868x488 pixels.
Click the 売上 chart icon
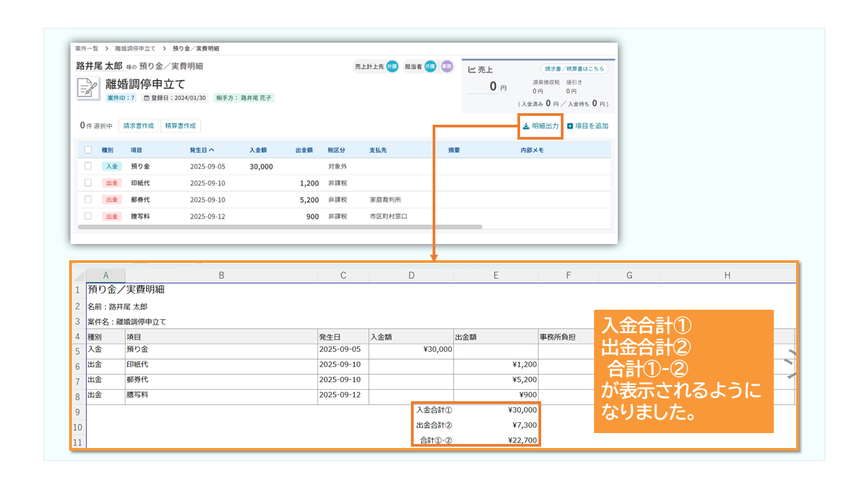pyautogui.click(x=472, y=69)
